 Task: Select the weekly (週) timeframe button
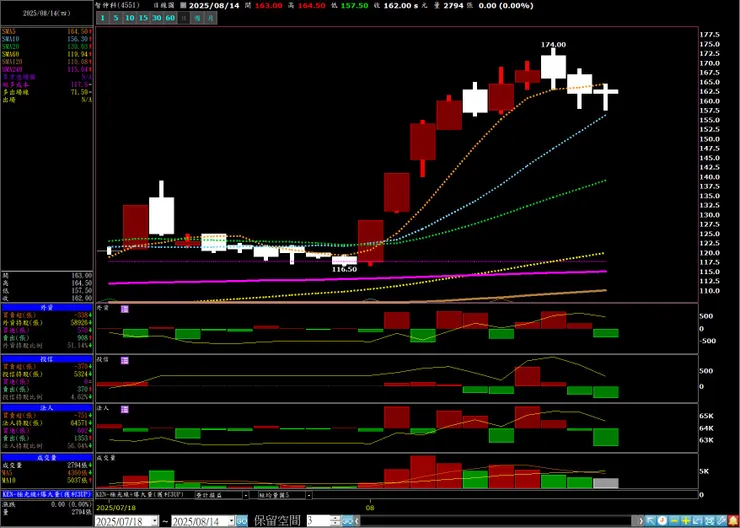pos(197,18)
